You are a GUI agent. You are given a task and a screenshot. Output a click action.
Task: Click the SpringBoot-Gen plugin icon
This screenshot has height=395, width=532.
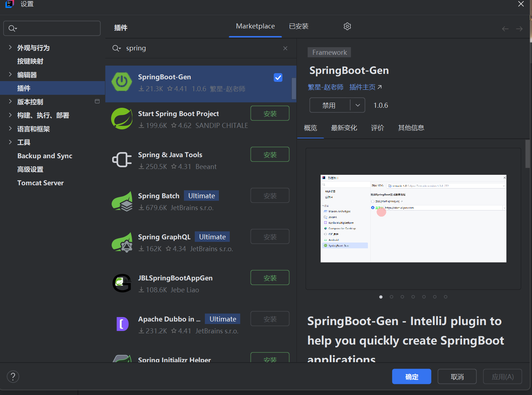[x=122, y=82]
